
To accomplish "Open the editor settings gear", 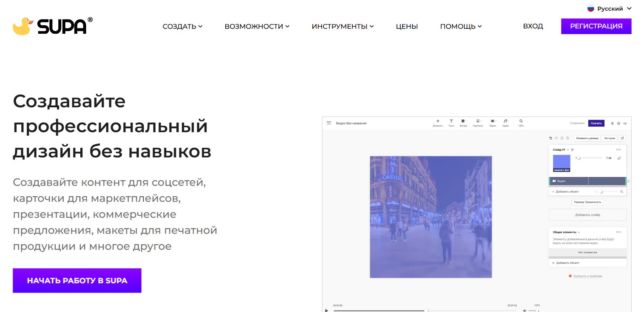I will coord(619,124).
